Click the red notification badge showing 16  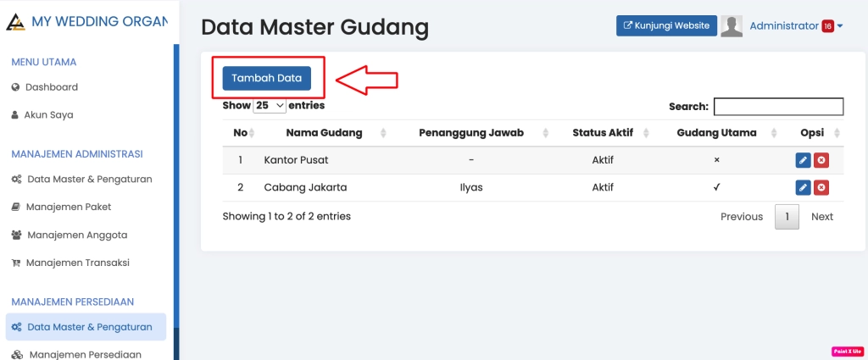[827, 26]
